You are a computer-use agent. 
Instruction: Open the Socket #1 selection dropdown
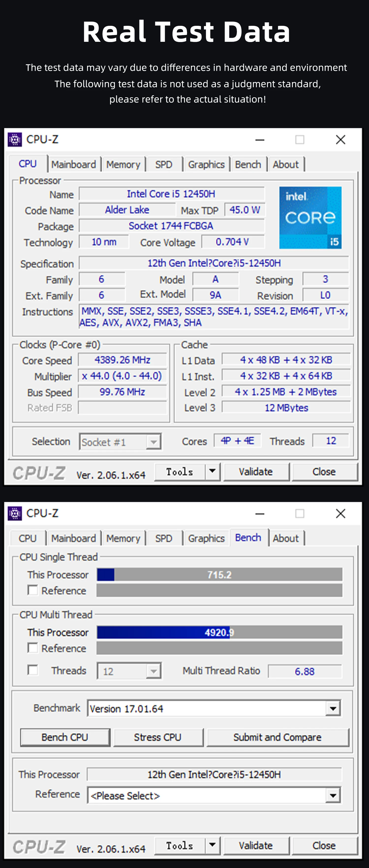(120, 442)
